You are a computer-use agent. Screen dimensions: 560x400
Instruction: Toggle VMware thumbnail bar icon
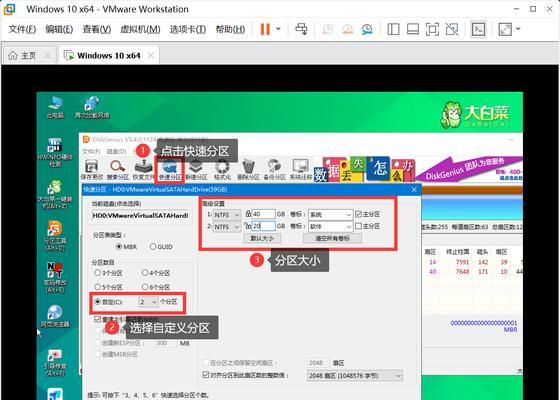pyautogui.click(x=413, y=29)
